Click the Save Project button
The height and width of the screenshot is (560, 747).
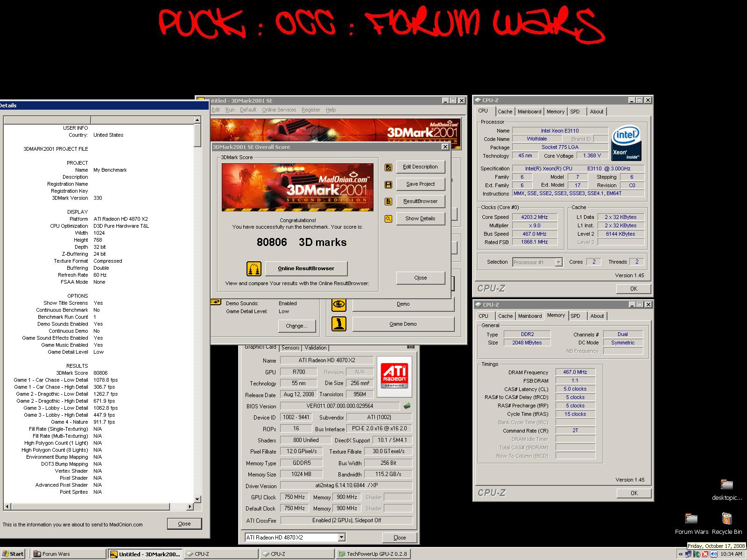coord(420,184)
